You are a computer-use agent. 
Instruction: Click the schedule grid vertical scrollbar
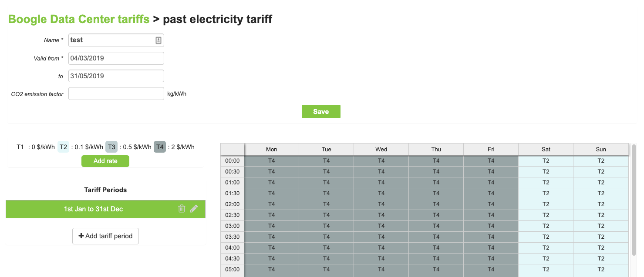click(x=634, y=200)
